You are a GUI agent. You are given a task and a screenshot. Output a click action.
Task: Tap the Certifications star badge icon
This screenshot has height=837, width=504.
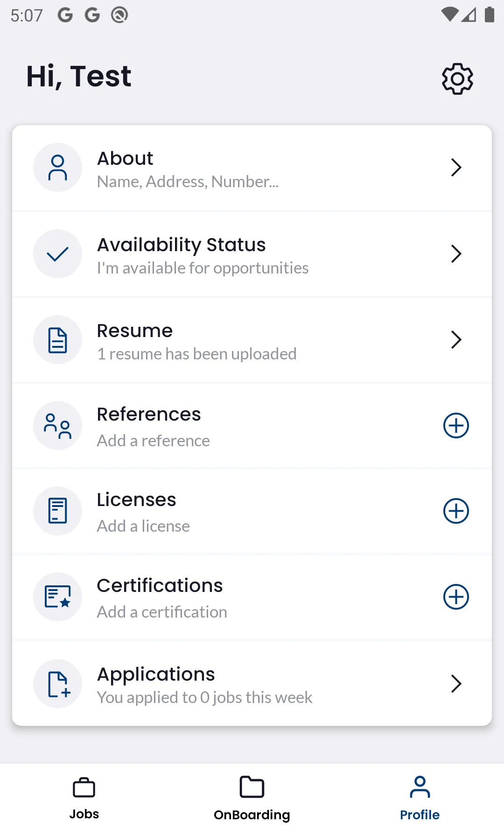click(57, 597)
